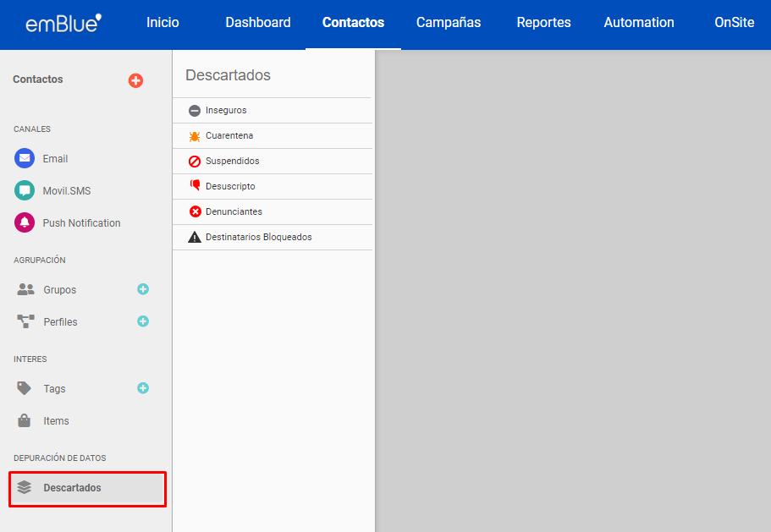The image size is (771, 532).
Task: View Suspendidos contacts
Action: 232,162
